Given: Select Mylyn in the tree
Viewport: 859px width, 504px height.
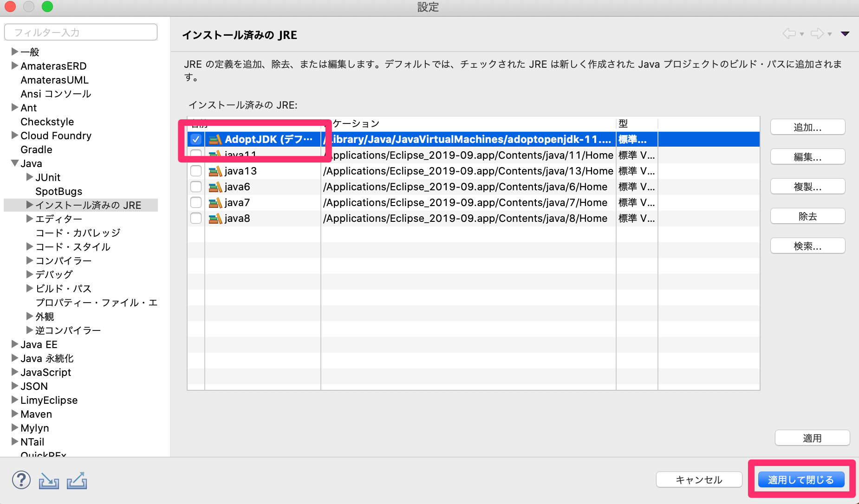Looking at the screenshot, I should click(x=34, y=428).
